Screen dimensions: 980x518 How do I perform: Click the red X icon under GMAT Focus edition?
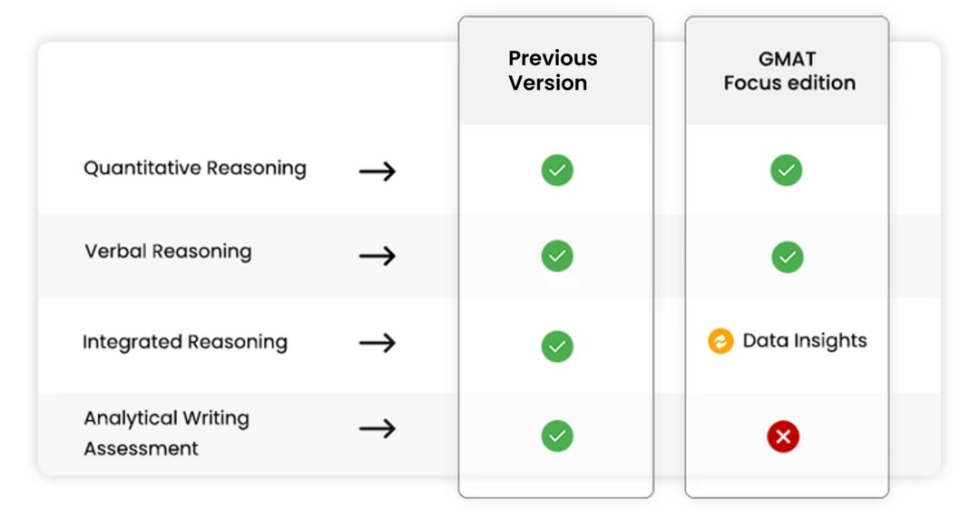pyautogui.click(x=783, y=436)
